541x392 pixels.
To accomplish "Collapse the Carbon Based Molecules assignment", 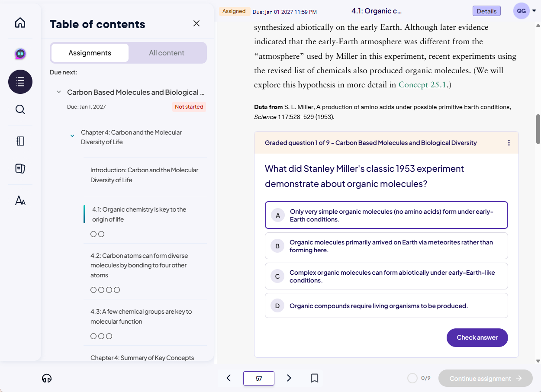I will (x=59, y=92).
